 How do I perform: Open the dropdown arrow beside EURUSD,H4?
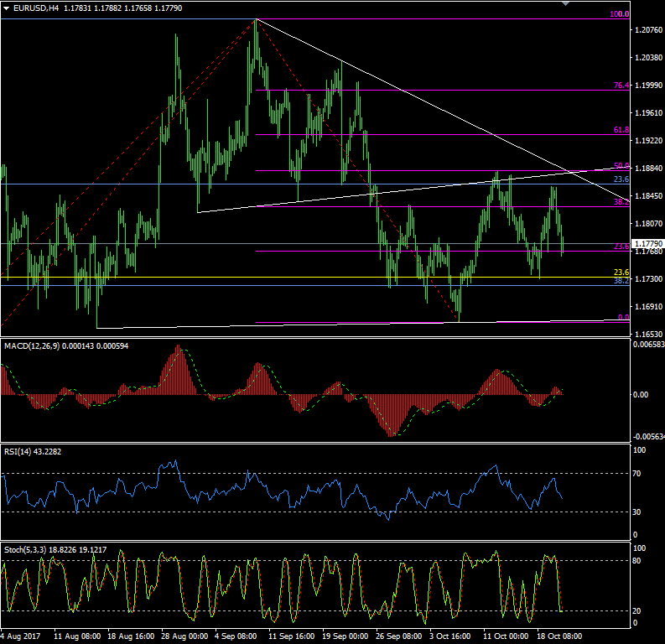click(x=6, y=8)
